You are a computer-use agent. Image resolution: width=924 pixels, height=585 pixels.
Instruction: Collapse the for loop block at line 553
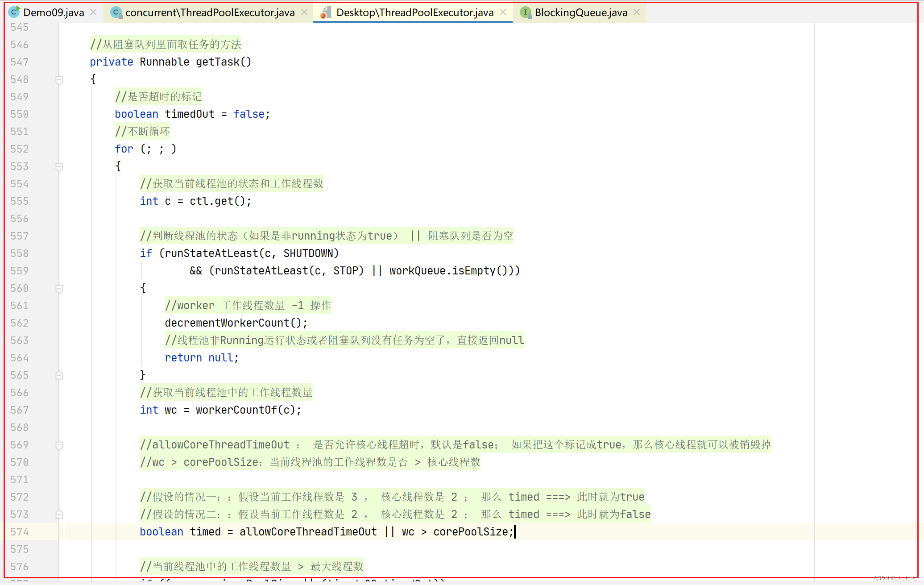pyautogui.click(x=59, y=167)
